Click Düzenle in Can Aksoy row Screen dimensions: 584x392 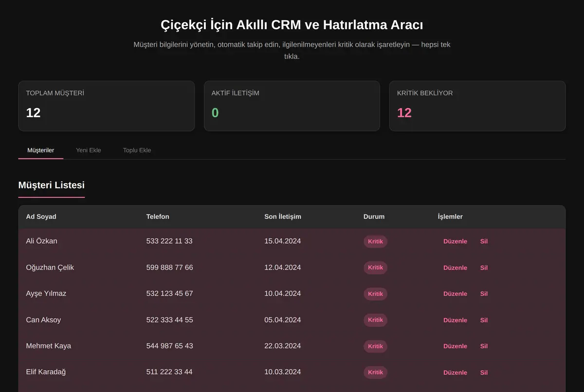click(x=455, y=320)
